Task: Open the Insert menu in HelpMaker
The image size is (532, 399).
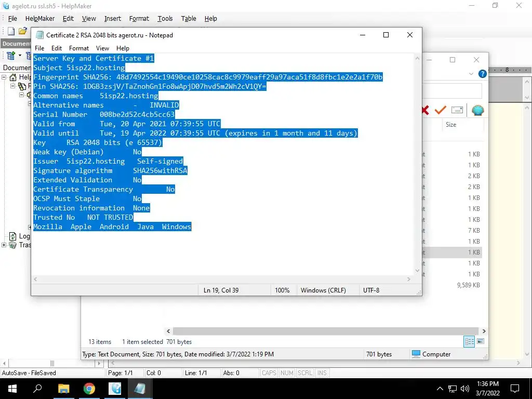Action: (112, 19)
